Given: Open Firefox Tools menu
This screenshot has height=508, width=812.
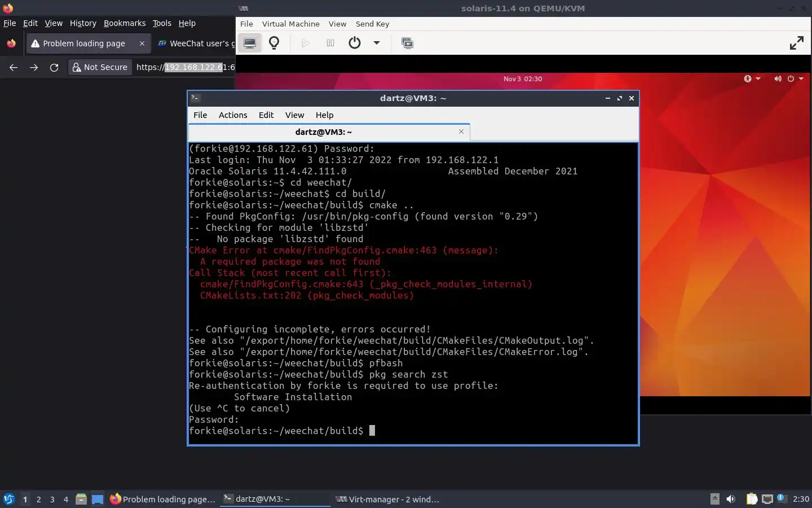Looking at the screenshot, I should (x=162, y=23).
